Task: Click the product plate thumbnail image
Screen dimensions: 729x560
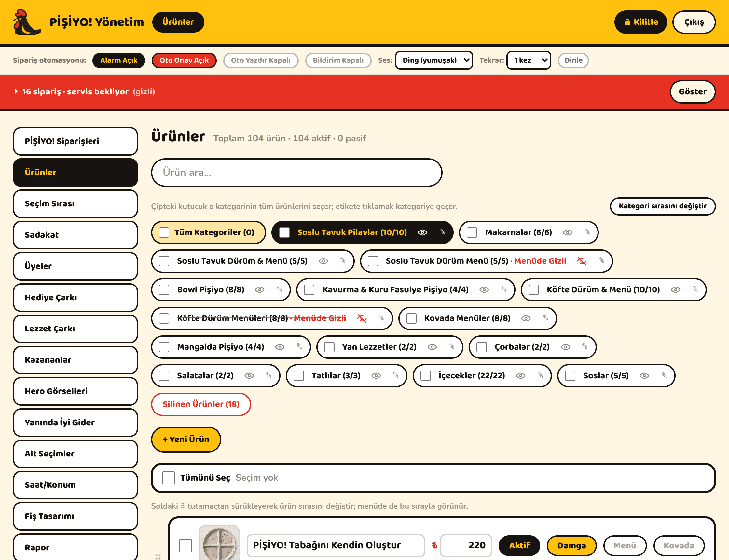Action: pyautogui.click(x=219, y=543)
